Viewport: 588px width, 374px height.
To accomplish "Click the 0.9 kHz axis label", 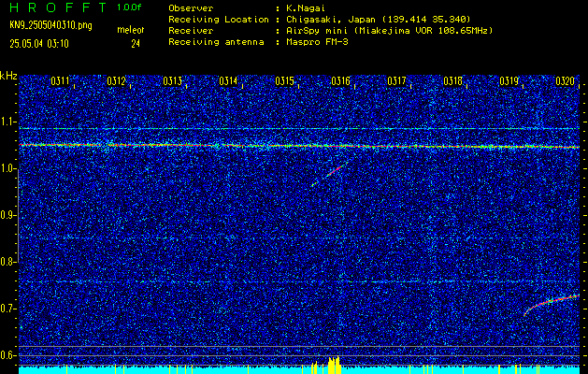I will 8,215.
